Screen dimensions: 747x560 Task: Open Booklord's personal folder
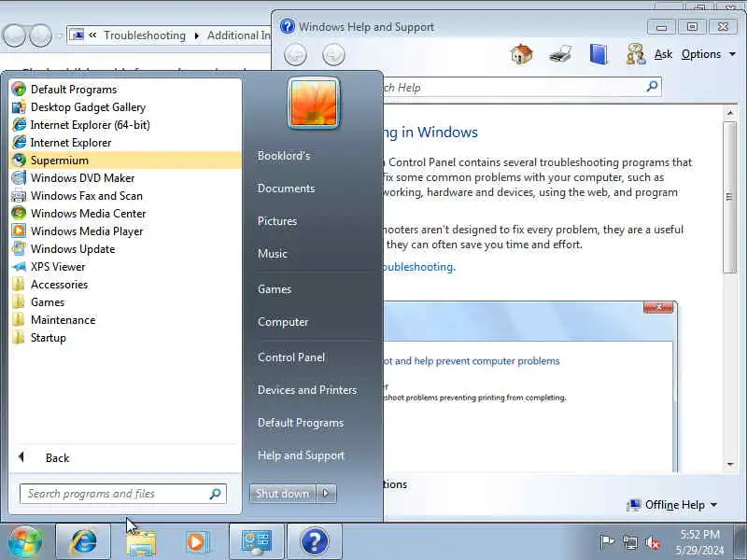click(x=284, y=156)
